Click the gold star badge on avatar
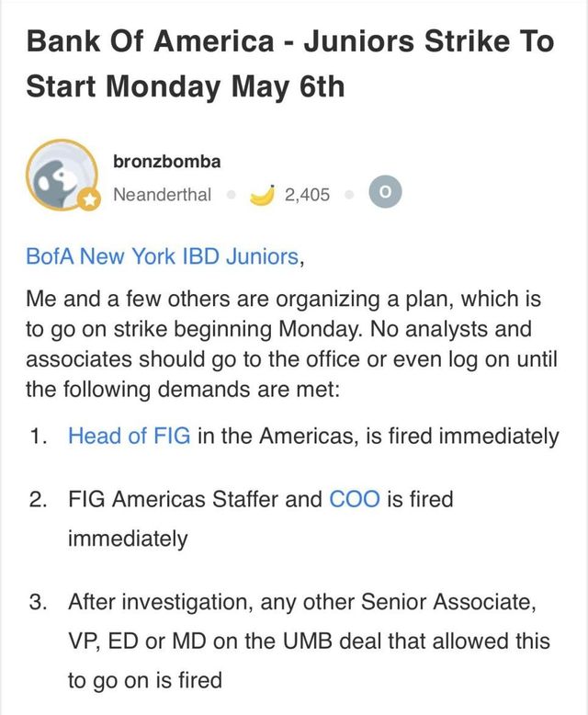 [88, 201]
